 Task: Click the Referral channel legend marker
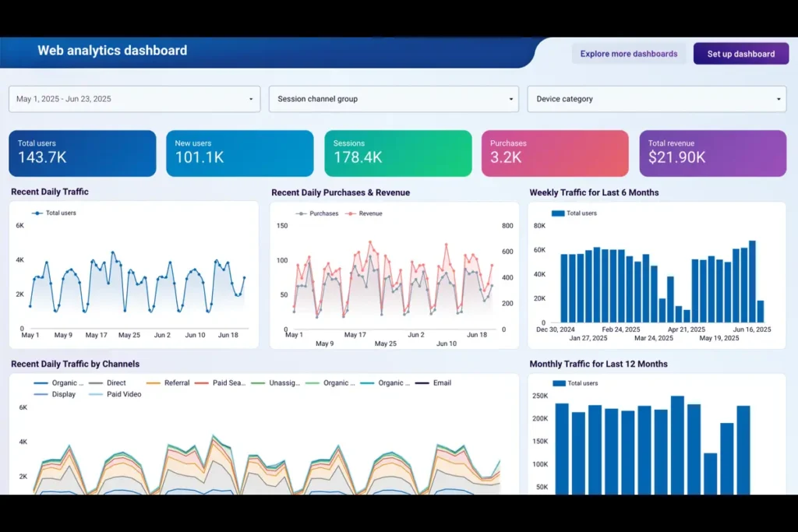tap(153, 383)
